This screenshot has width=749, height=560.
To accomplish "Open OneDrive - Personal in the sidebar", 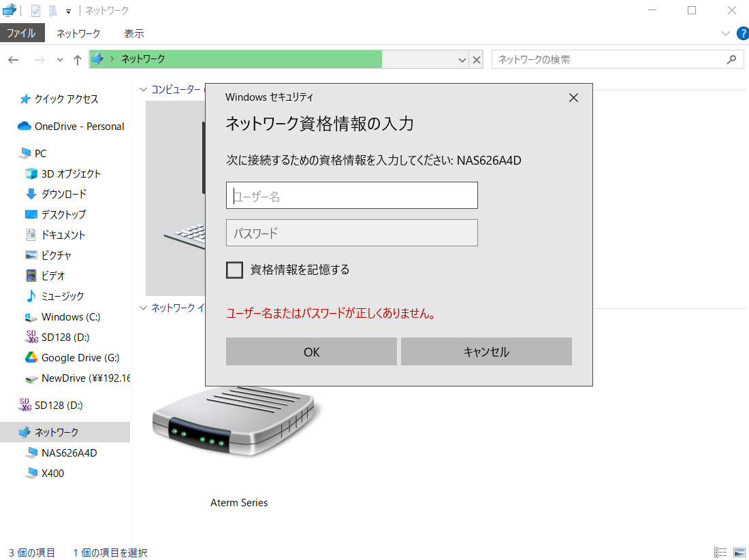I will coord(79,127).
